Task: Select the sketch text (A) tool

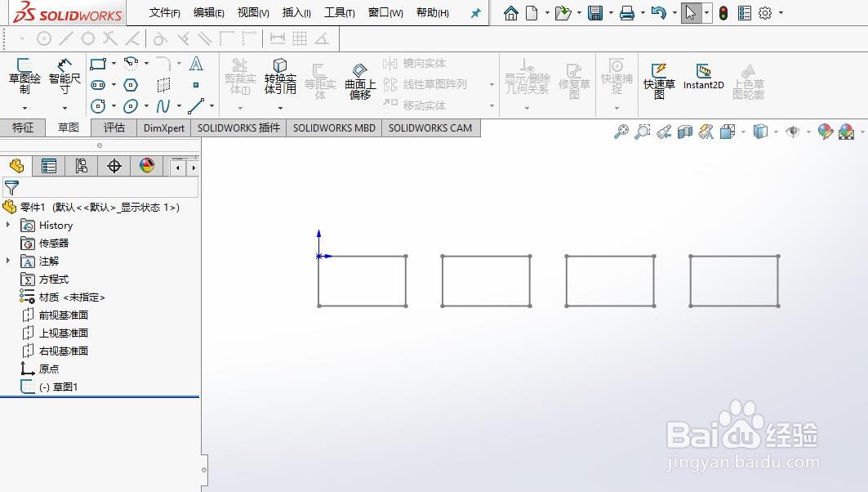Action: coord(196,64)
